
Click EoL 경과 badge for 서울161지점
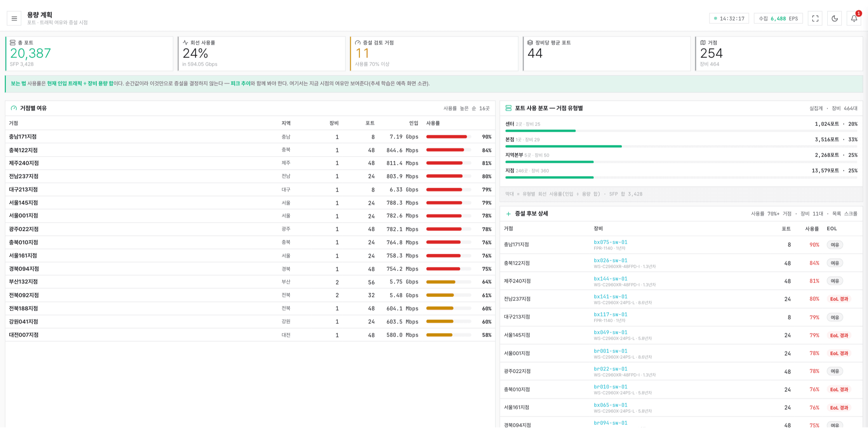(839, 407)
